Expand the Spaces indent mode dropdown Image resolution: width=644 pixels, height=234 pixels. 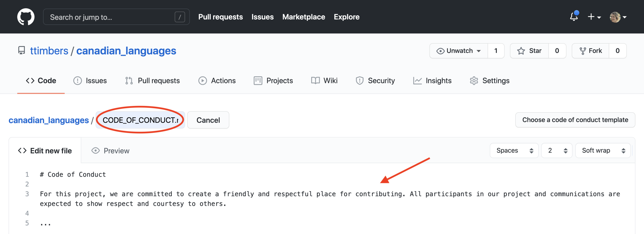[x=514, y=151]
